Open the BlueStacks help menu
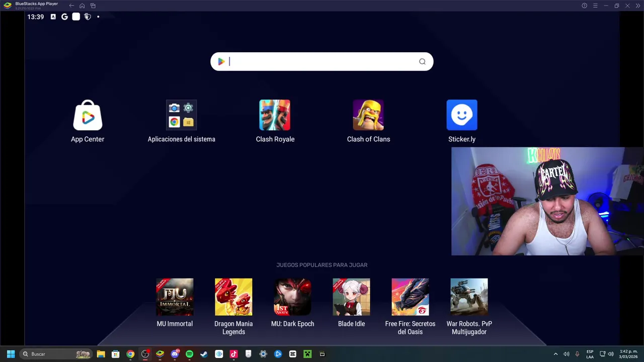Image resolution: width=644 pixels, height=362 pixels. pos(584,6)
